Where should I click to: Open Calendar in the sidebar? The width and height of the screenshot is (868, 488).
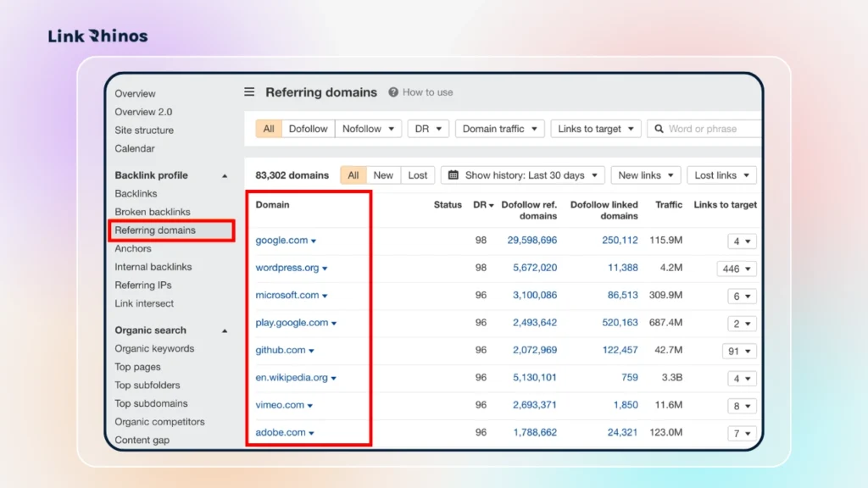(135, 148)
